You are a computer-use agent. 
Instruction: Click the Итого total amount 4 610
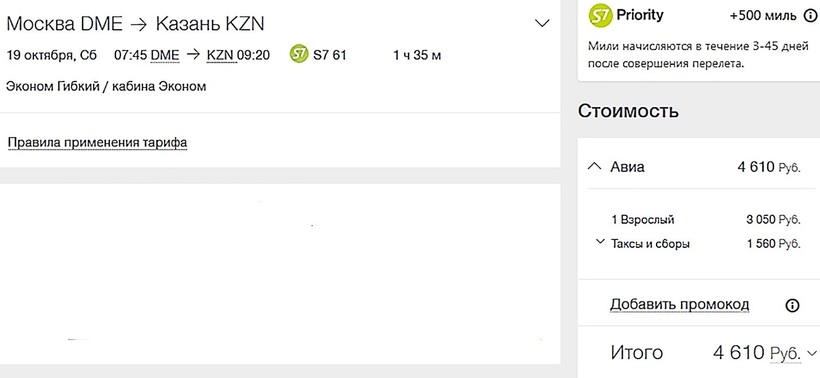coord(742,353)
